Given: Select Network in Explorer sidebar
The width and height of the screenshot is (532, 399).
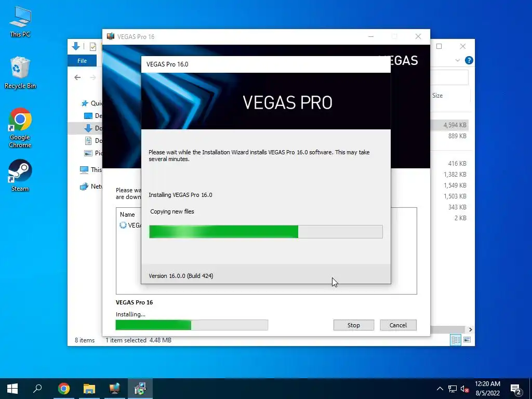Looking at the screenshot, I should [x=91, y=187].
